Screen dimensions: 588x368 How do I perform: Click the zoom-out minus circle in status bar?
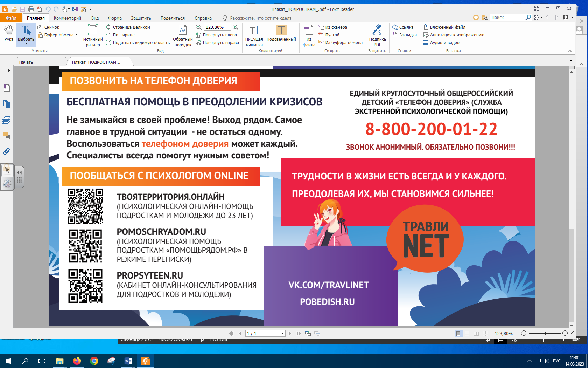(524, 333)
